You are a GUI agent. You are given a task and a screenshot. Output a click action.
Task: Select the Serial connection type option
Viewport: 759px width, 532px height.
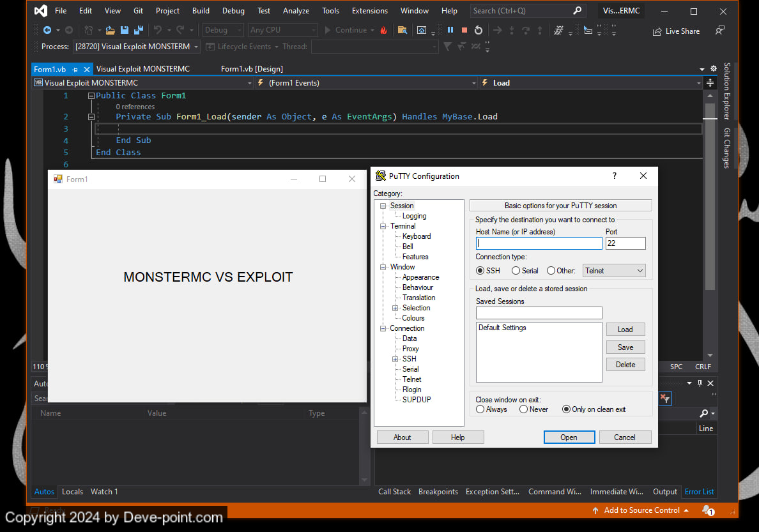[516, 271]
